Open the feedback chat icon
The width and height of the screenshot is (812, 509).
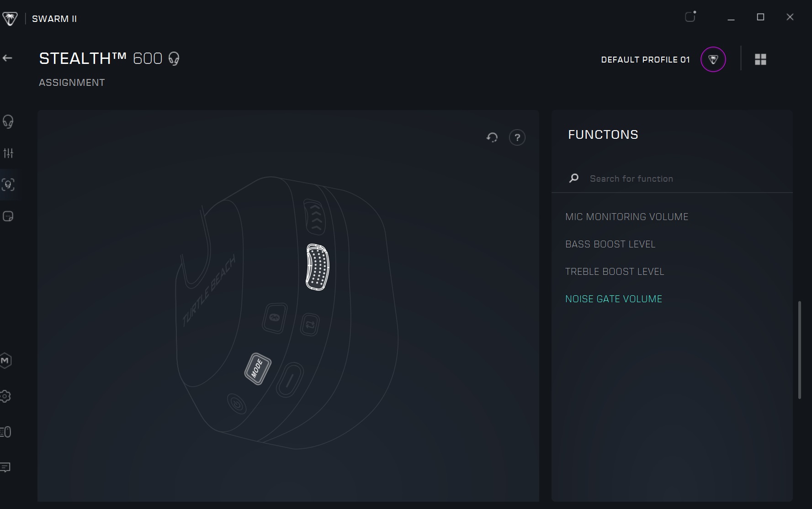pos(5,467)
